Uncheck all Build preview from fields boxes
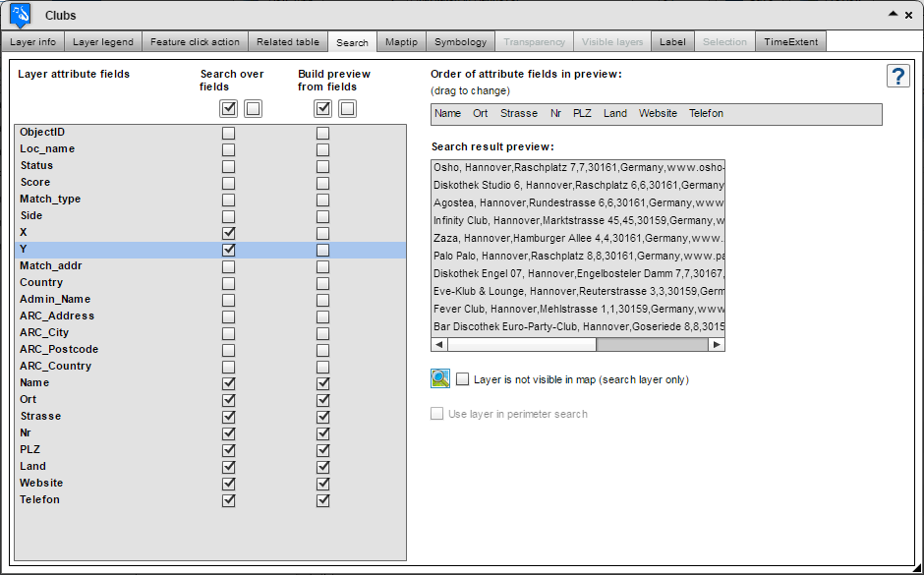The height and width of the screenshot is (575, 924). [347, 108]
